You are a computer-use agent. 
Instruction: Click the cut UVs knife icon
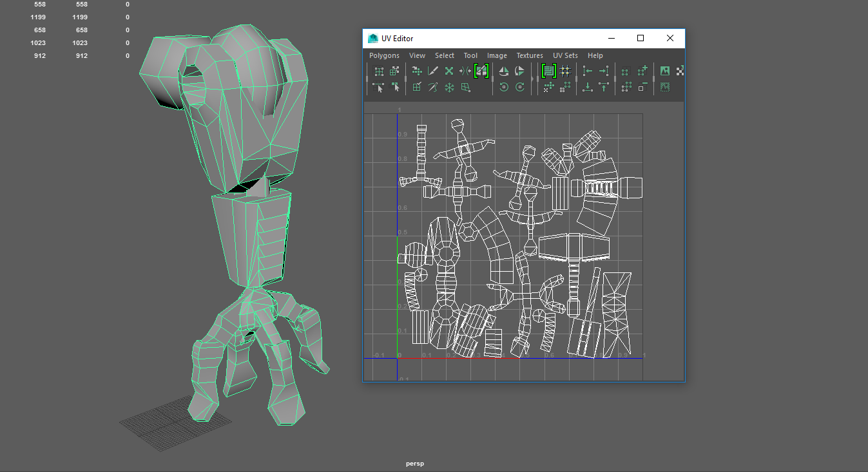(x=433, y=71)
